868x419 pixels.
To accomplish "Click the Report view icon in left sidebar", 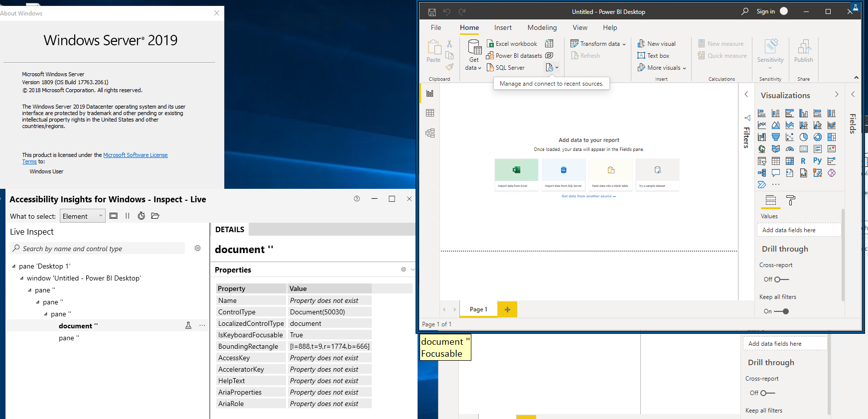I will coord(430,93).
